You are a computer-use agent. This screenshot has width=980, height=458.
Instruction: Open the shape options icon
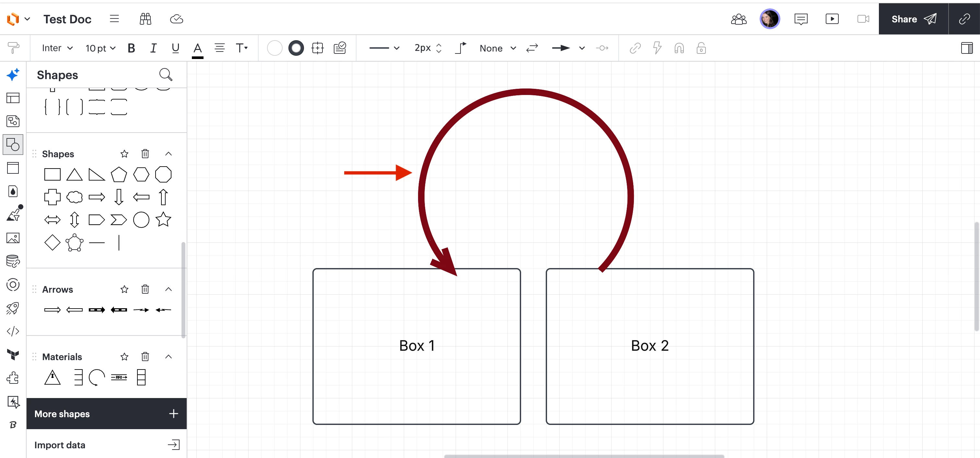tap(317, 48)
